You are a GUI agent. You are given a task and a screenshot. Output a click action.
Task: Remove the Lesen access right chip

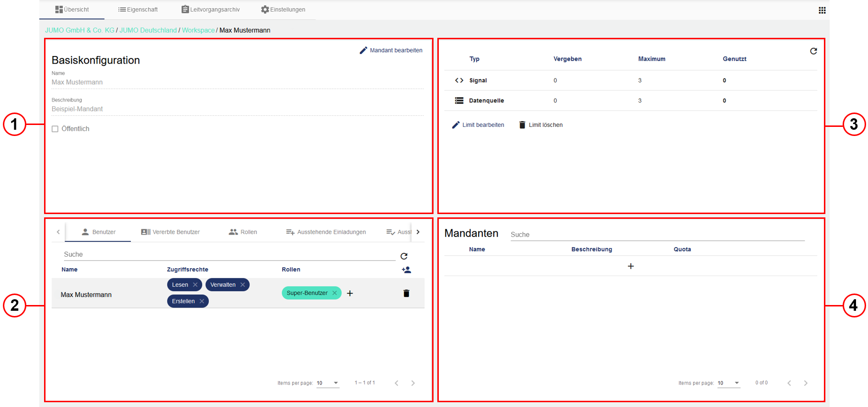[195, 285]
